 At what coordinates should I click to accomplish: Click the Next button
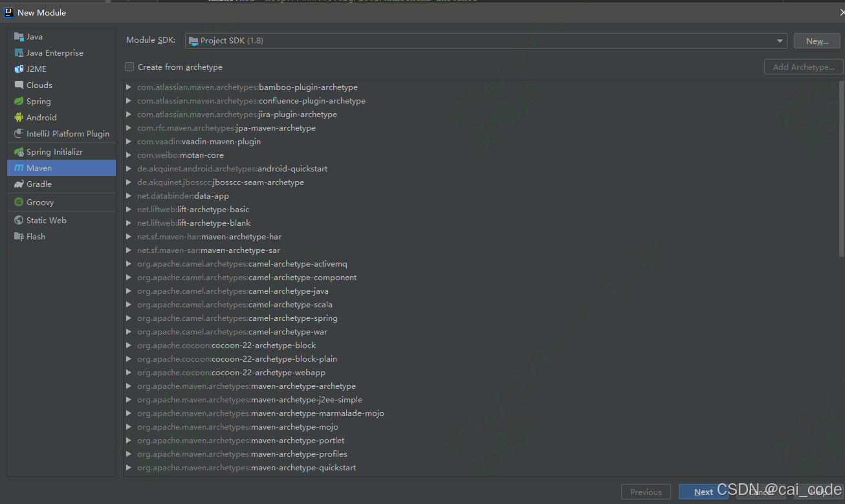[703, 492]
